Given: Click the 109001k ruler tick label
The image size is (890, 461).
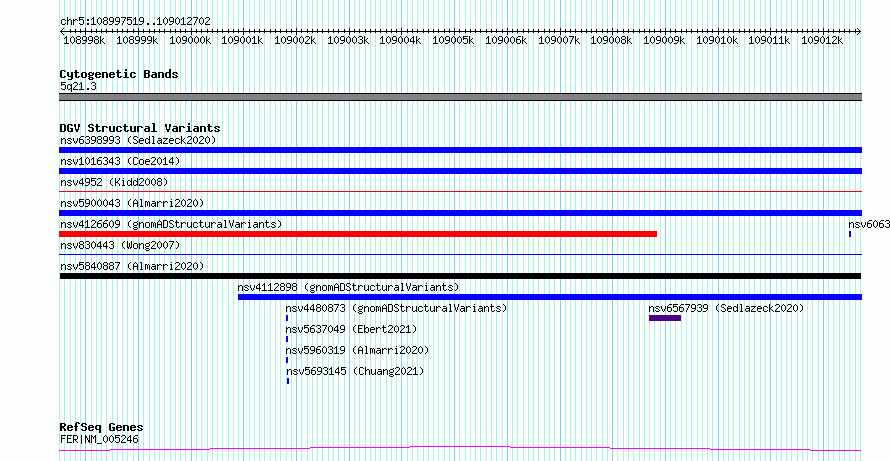Looking at the screenshot, I should pos(242,40).
